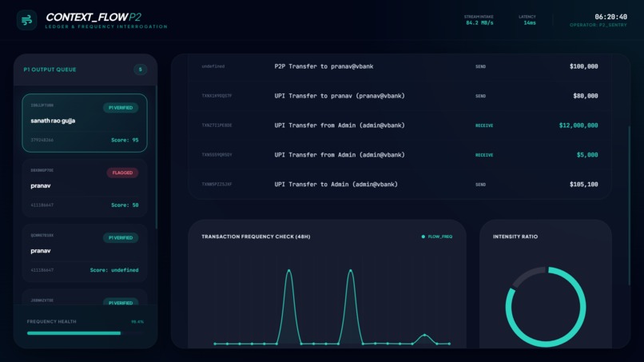644x362 pixels.
Task: Click the 'undefined' transaction ID
Action: (213, 66)
